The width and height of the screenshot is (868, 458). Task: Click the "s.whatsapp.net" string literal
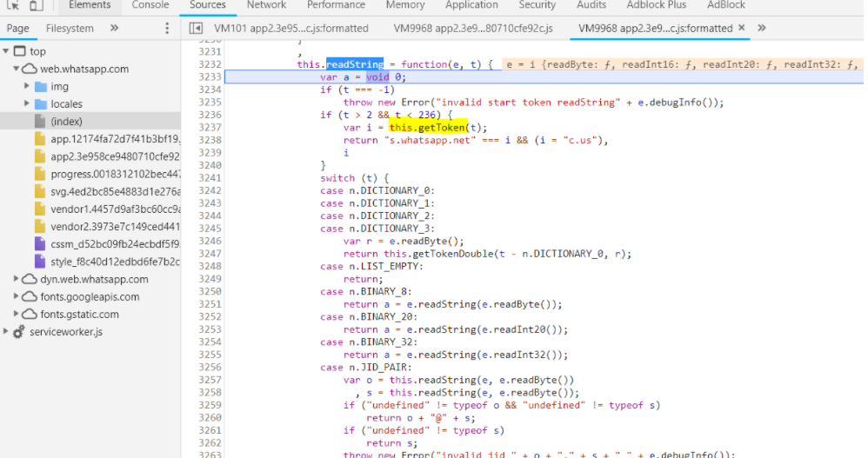click(x=431, y=140)
